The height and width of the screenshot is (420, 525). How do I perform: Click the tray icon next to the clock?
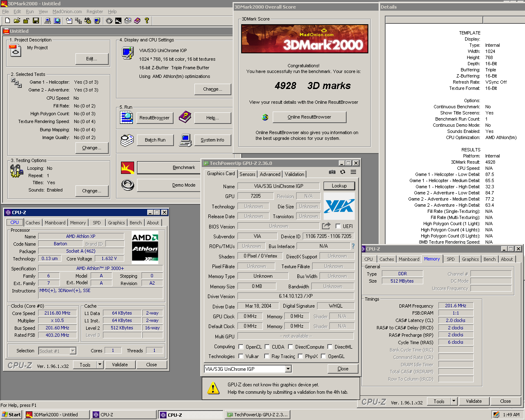496,415
